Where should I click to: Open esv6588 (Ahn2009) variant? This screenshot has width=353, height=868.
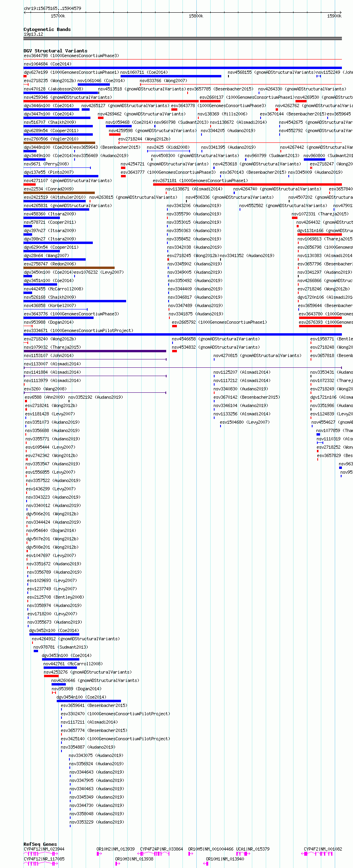45,397
